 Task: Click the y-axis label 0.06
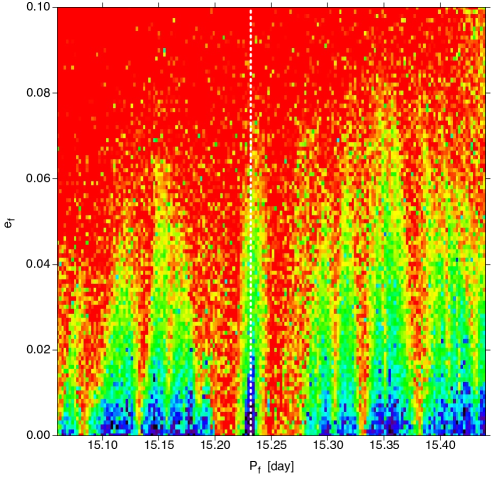tap(38, 178)
